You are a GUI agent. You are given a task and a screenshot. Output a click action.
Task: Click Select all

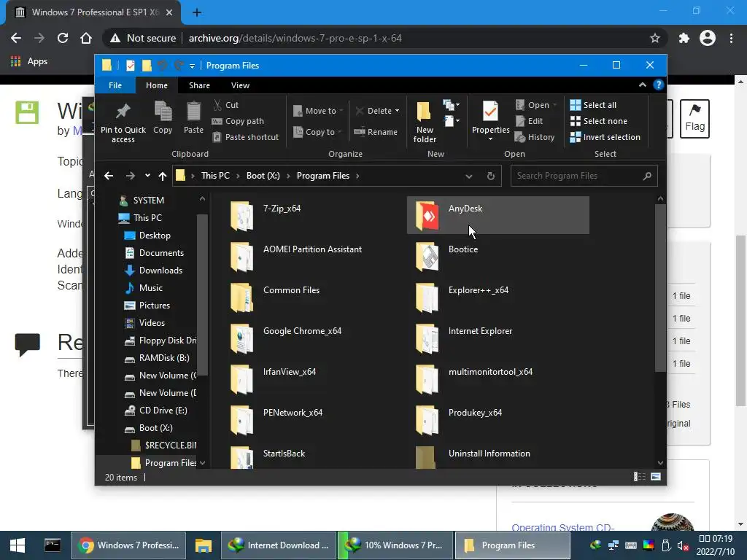coord(593,105)
